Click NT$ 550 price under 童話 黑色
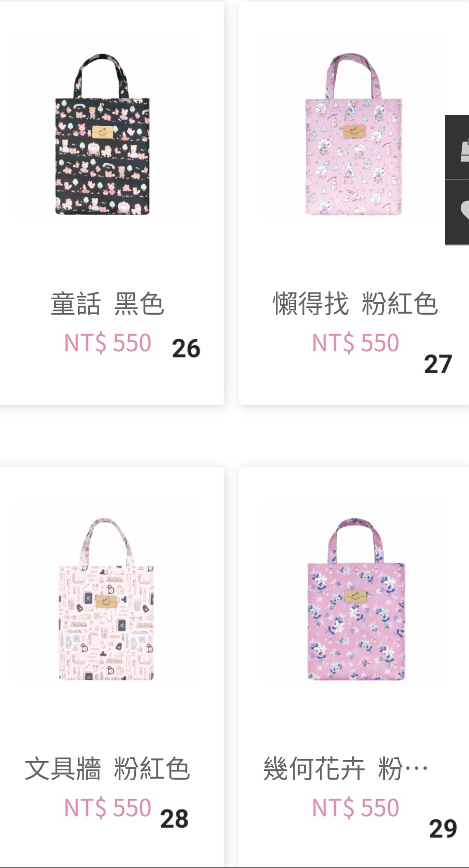 [107, 343]
